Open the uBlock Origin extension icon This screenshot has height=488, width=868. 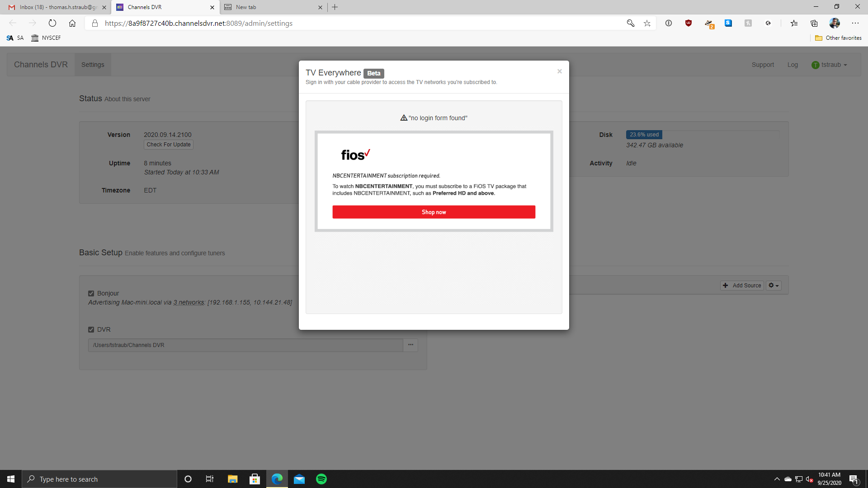pos(688,23)
